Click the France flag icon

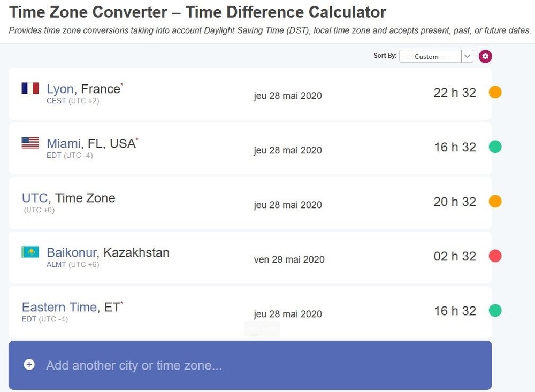coord(30,88)
